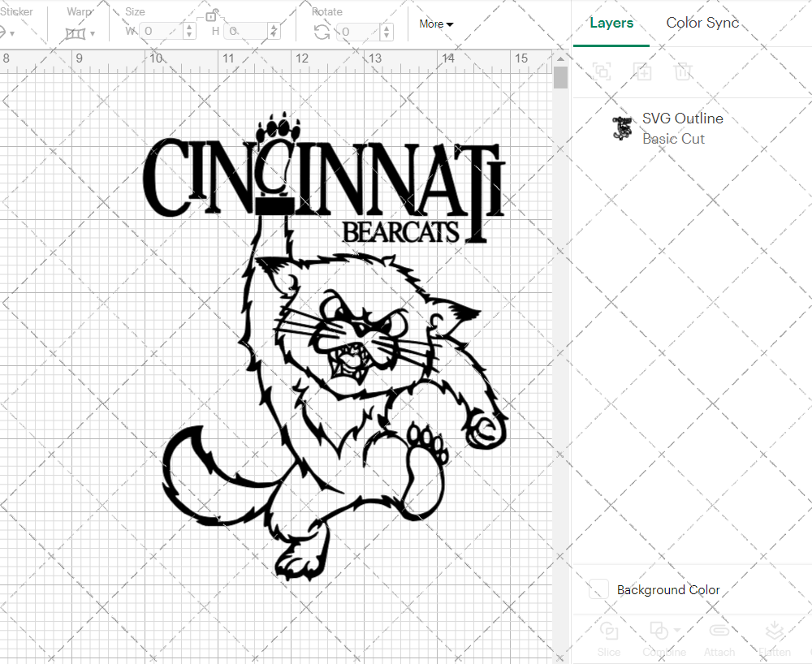Screen dimensions: 812x664
Task: Select the Layers tab
Action: (611, 23)
